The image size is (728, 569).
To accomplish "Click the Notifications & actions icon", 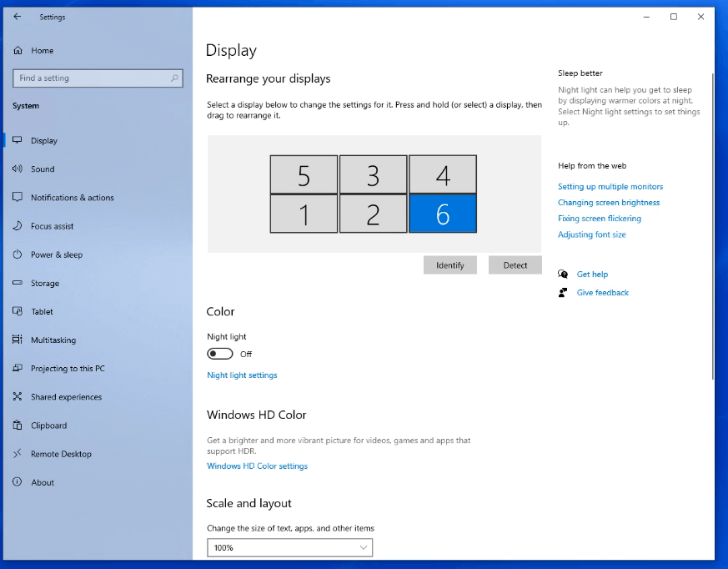I will 18,197.
